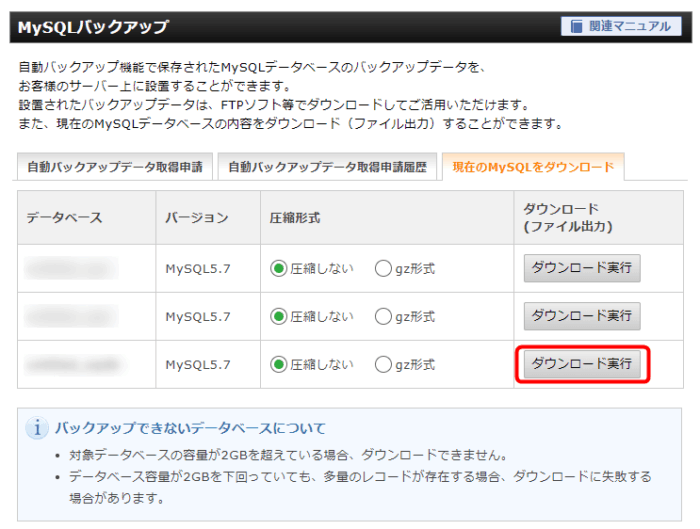Open the 関連マニュアル manual link

(621, 26)
